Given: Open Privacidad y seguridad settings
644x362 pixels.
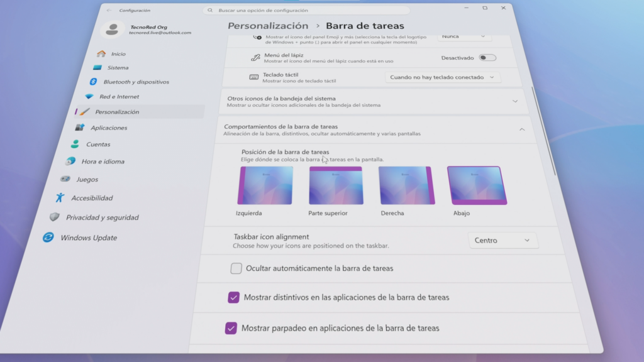Looking at the screenshot, I should tap(103, 217).
